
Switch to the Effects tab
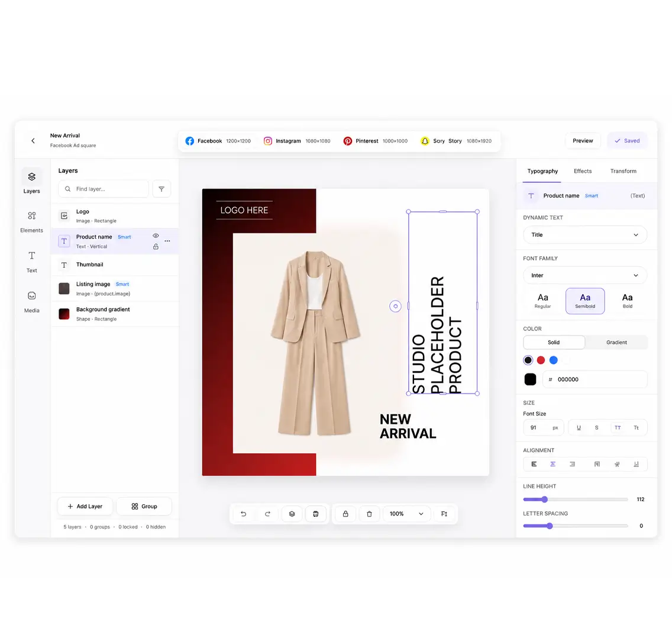[583, 171]
